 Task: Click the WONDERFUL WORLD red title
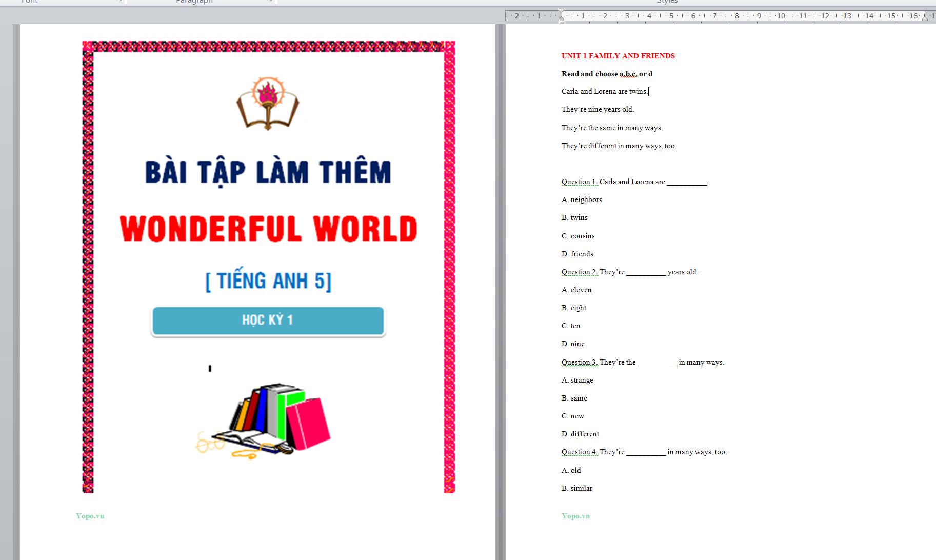click(x=268, y=229)
